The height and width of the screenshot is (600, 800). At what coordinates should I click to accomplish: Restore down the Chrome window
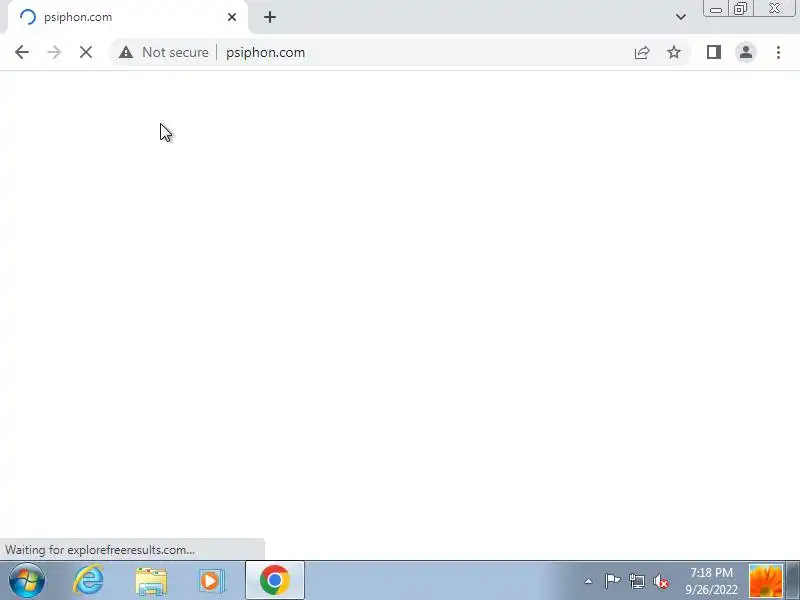(740, 9)
